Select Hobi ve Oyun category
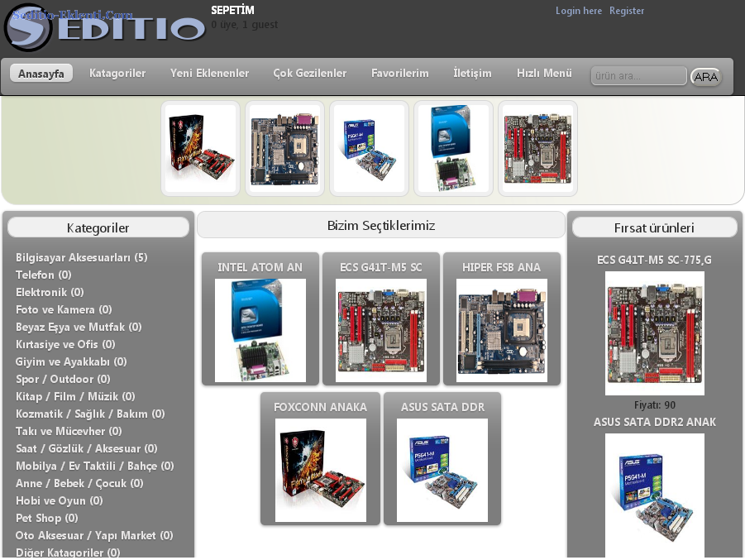This screenshot has height=560, width=745. point(59,500)
